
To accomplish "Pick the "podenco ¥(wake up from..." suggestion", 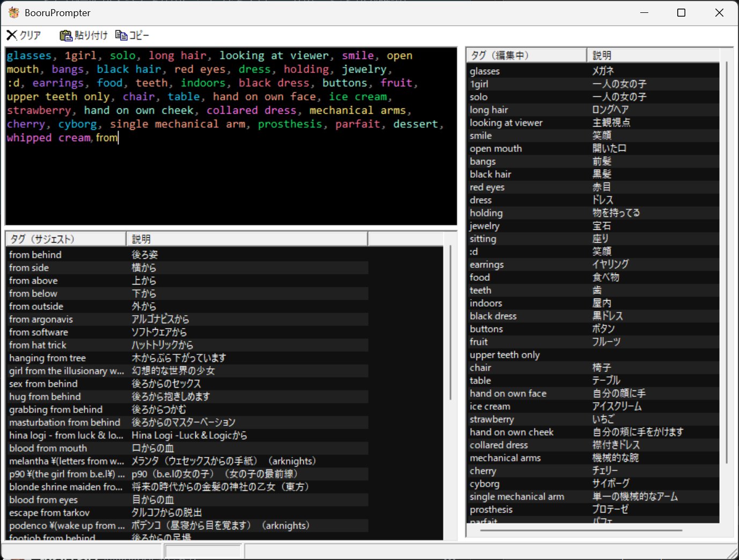I will click(187, 525).
